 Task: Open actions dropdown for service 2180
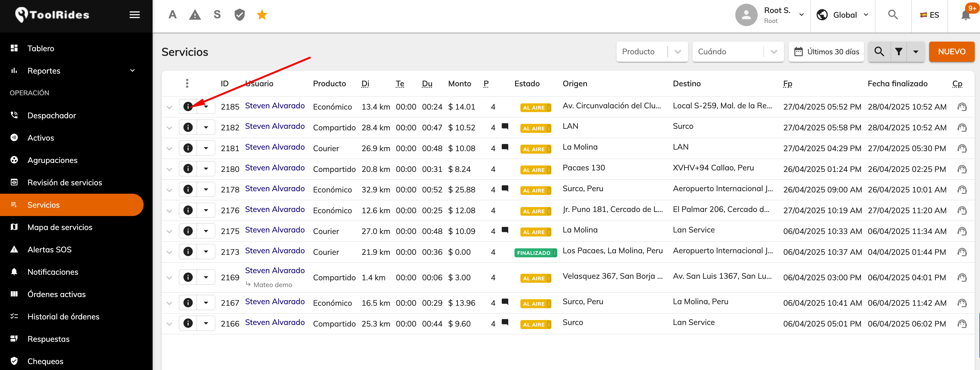coord(206,169)
